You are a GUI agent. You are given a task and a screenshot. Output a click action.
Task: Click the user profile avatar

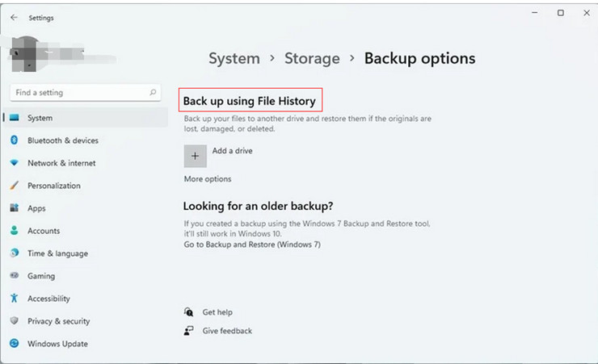tap(26, 54)
